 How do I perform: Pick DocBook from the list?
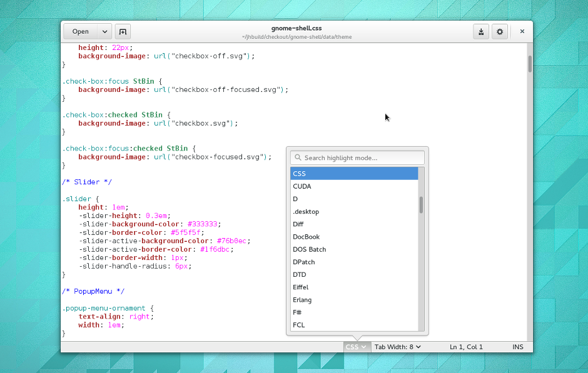(354, 237)
